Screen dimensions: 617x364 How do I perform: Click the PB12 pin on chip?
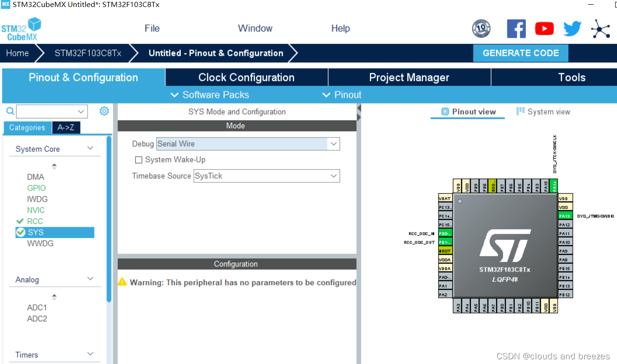(566, 294)
